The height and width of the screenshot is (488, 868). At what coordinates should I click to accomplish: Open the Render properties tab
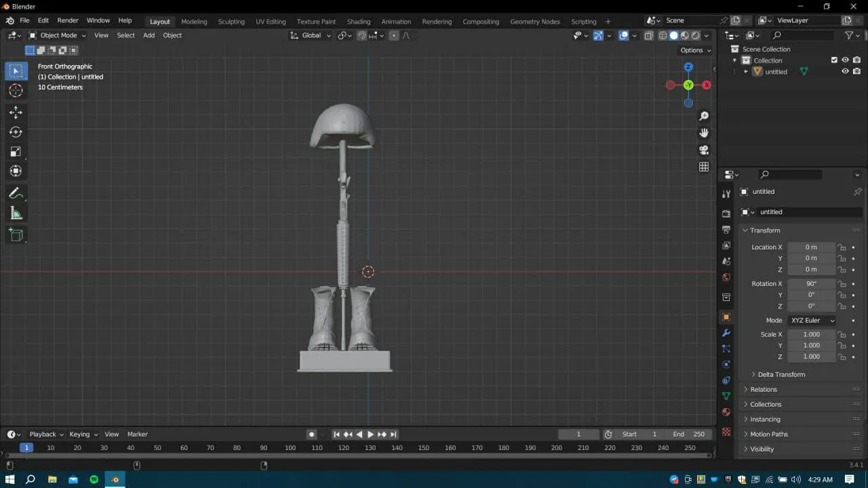point(726,213)
